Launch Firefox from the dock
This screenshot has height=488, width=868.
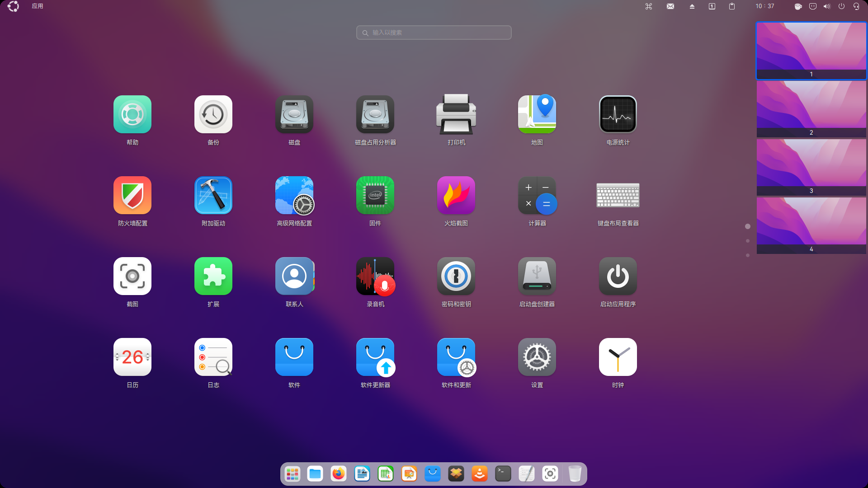click(x=339, y=474)
